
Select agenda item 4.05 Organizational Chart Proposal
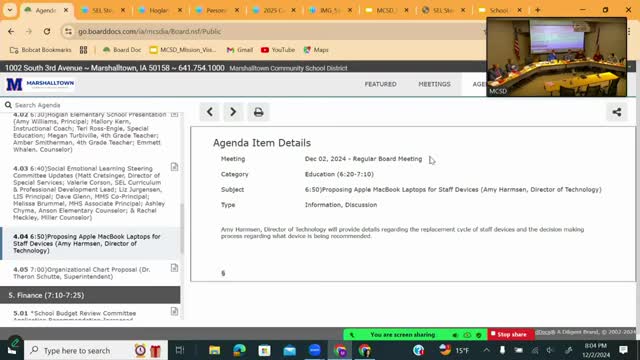(82, 273)
